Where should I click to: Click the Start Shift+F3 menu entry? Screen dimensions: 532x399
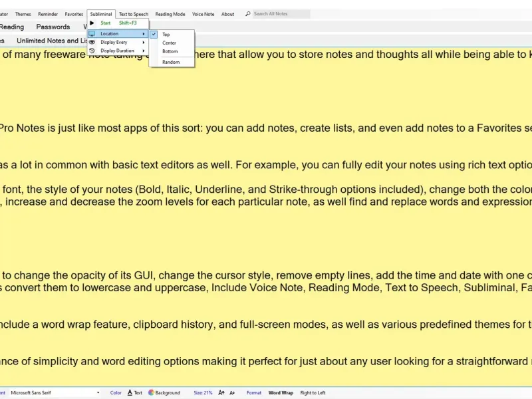tap(118, 23)
